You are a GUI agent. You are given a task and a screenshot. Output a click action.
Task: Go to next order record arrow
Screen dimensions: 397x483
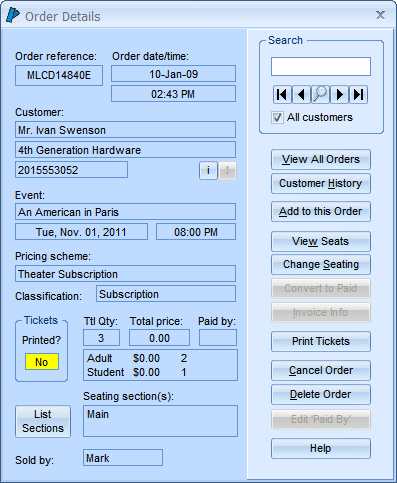(x=339, y=95)
